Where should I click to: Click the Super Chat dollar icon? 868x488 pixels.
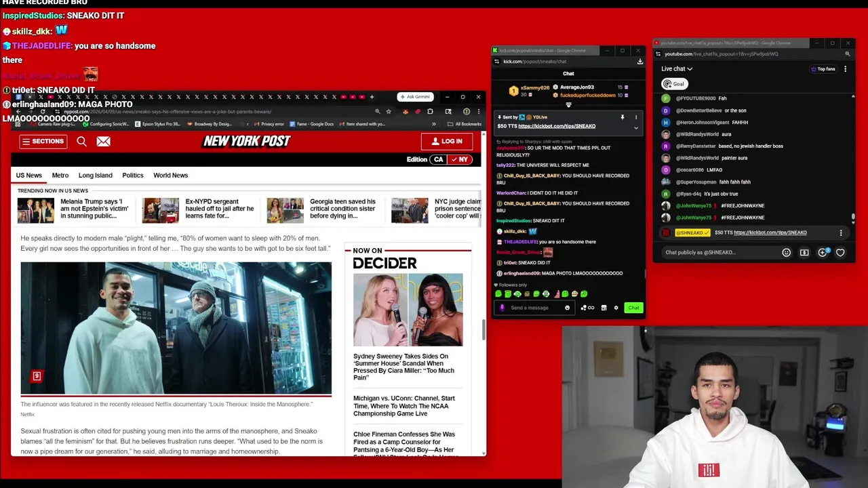[804, 252]
